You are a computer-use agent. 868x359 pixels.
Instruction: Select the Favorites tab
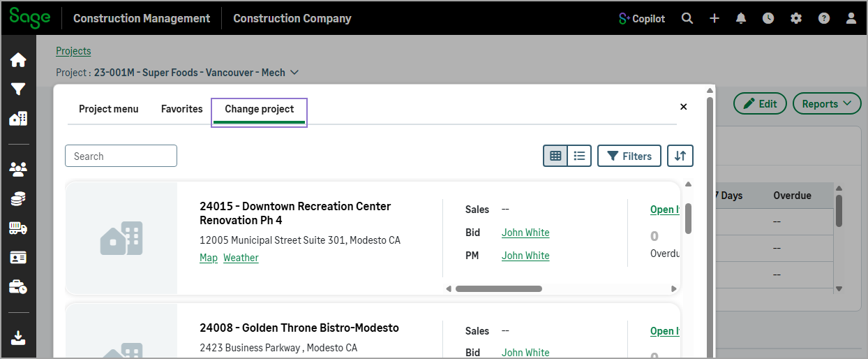(x=182, y=109)
